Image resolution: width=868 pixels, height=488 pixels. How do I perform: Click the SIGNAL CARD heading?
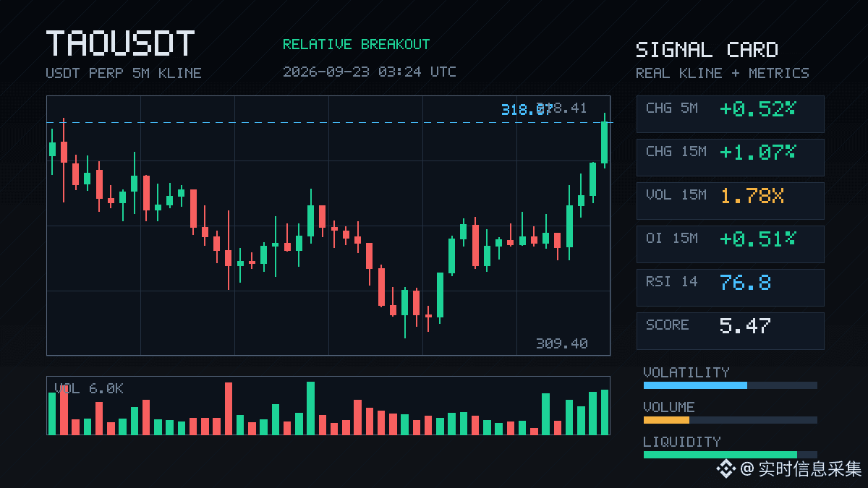click(707, 50)
